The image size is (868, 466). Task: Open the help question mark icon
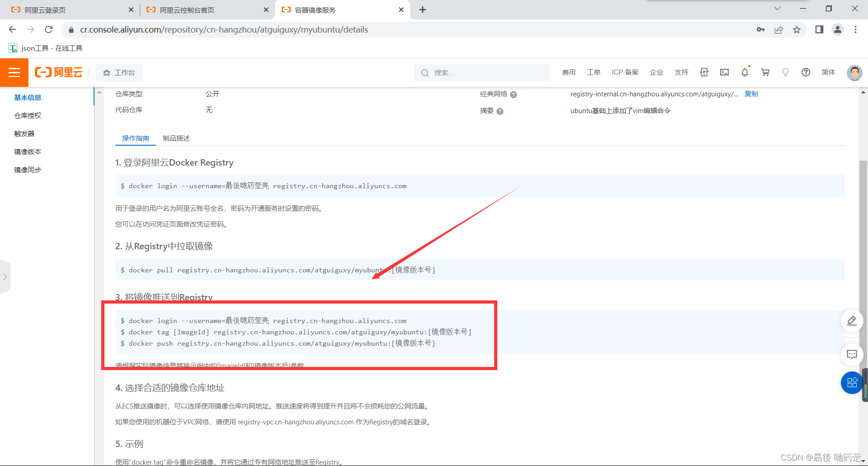click(x=806, y=72)
